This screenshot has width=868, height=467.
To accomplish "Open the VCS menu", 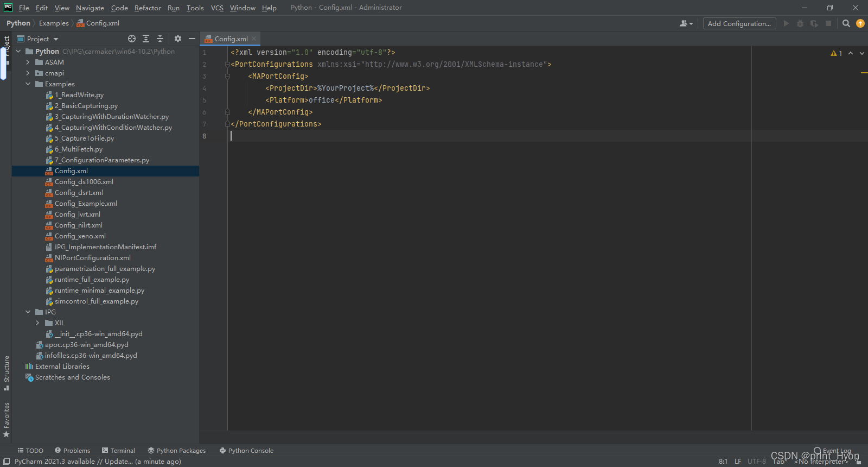I will (217, 8).
